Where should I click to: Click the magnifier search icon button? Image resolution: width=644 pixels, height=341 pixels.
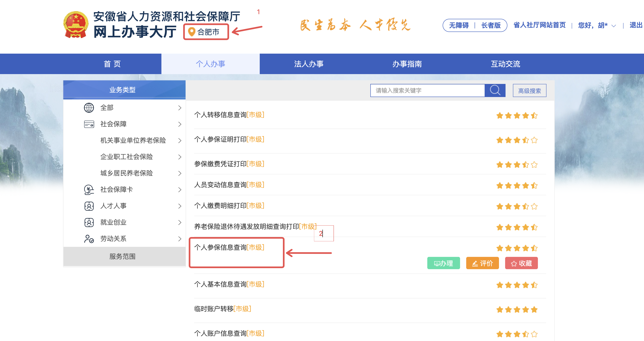tap(495, 90)
